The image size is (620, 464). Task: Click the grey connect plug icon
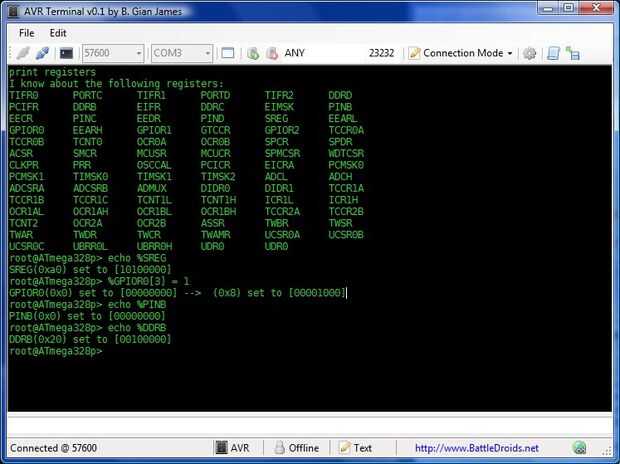click(x=23, y=53)
